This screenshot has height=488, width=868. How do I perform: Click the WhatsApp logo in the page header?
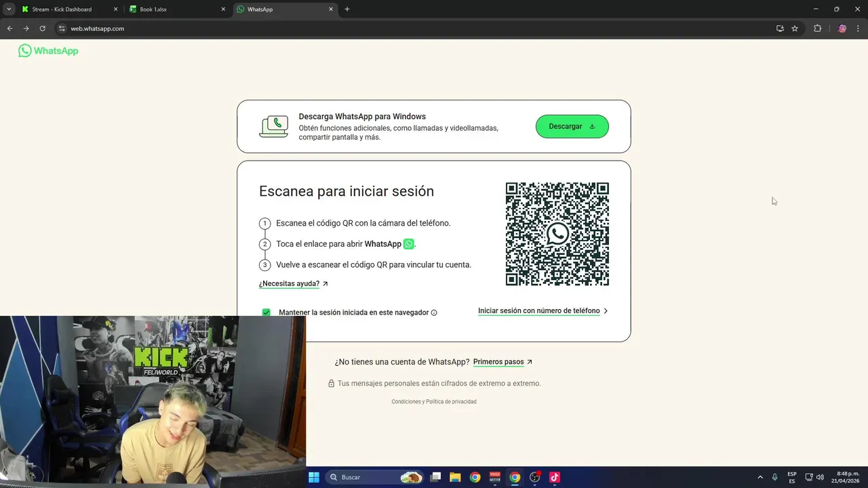[48, 51]
